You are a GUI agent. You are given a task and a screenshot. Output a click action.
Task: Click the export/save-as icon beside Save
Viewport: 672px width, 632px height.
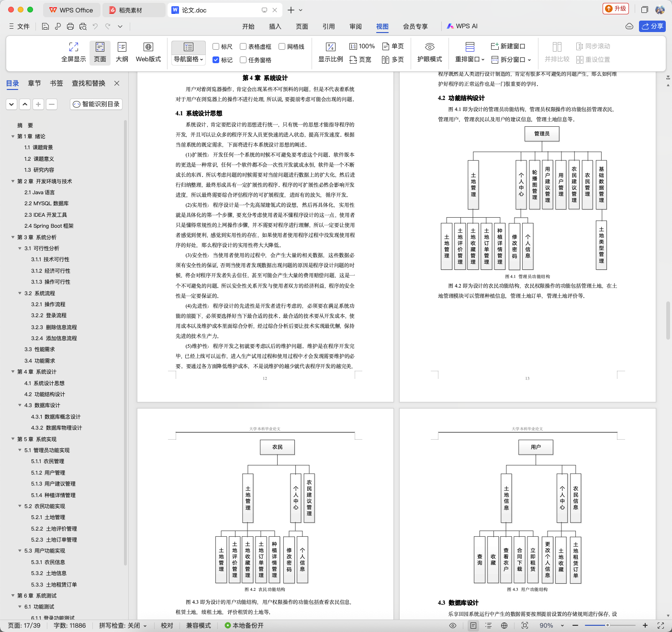(x=58, y=26)
